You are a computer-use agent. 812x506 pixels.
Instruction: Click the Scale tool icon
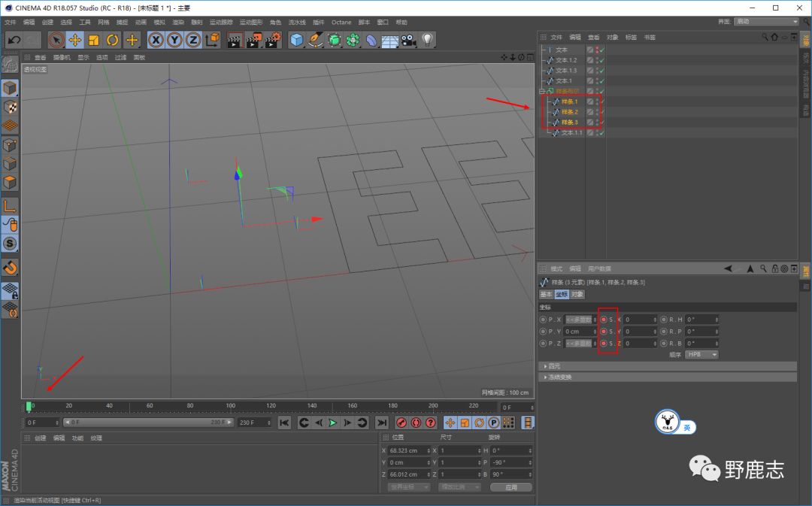(x=94, y=40)
